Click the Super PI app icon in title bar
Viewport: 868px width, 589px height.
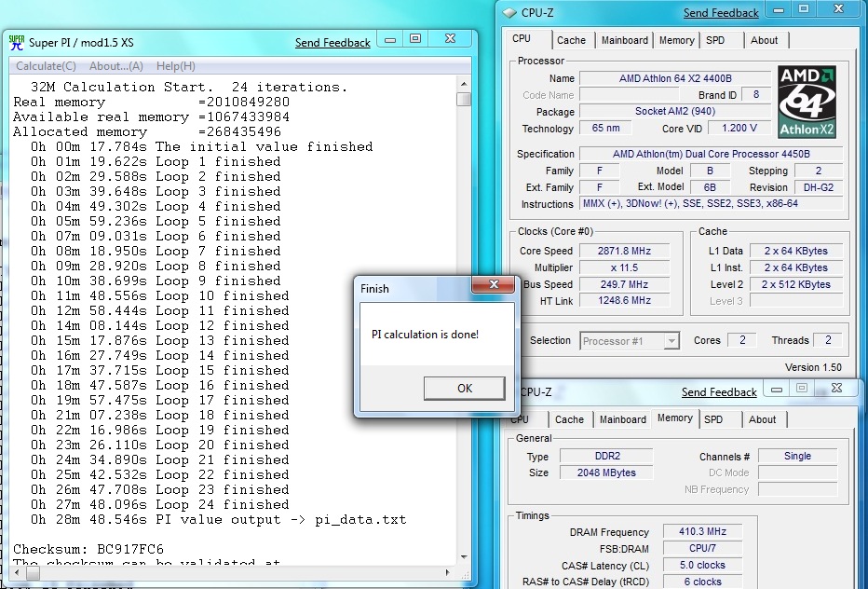[17, 43]
